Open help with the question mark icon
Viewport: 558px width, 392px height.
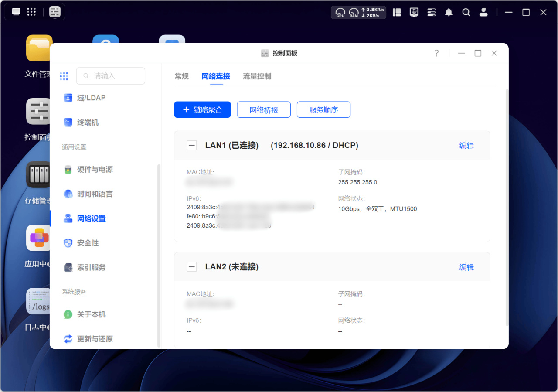436,53
